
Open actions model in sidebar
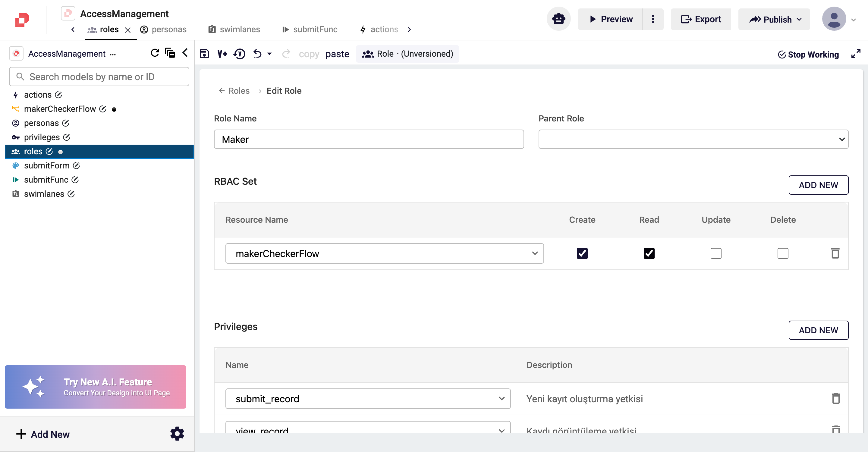37,95
